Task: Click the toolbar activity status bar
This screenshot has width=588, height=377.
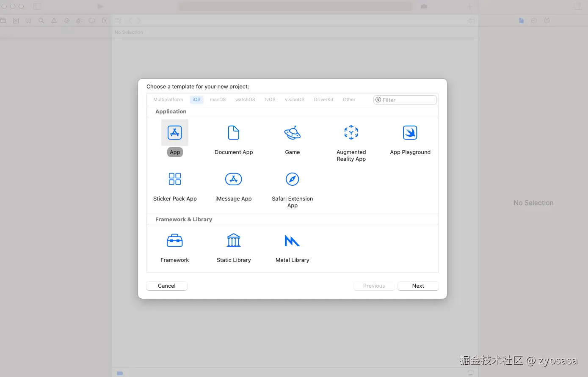Action: [295, 6]
